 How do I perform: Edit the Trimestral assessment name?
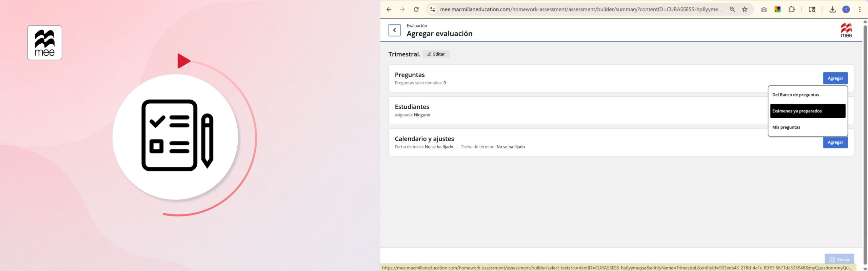click(436, 54)
